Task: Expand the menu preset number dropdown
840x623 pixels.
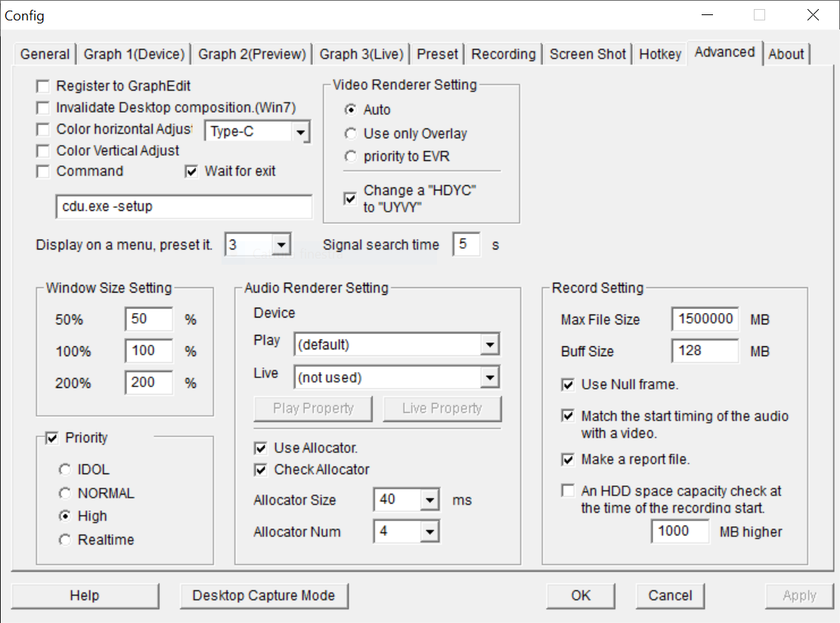Action: 281,245
